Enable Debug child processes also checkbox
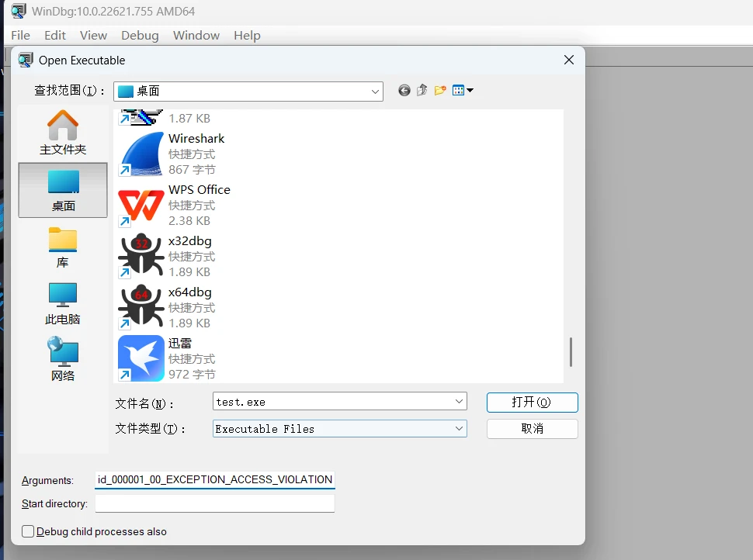The width and height of the screenshot is (753, 560). pyautogui.click(x=28, y=531)
